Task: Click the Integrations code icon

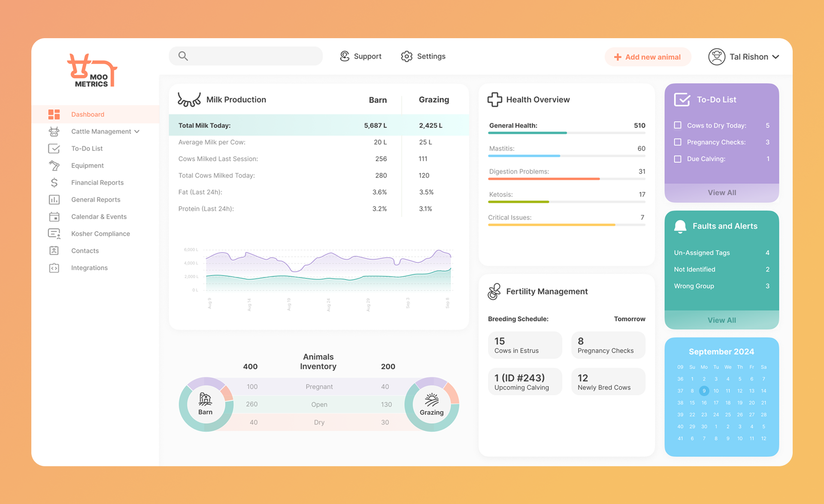Action: pyautogui.click(x=54, y=268)
